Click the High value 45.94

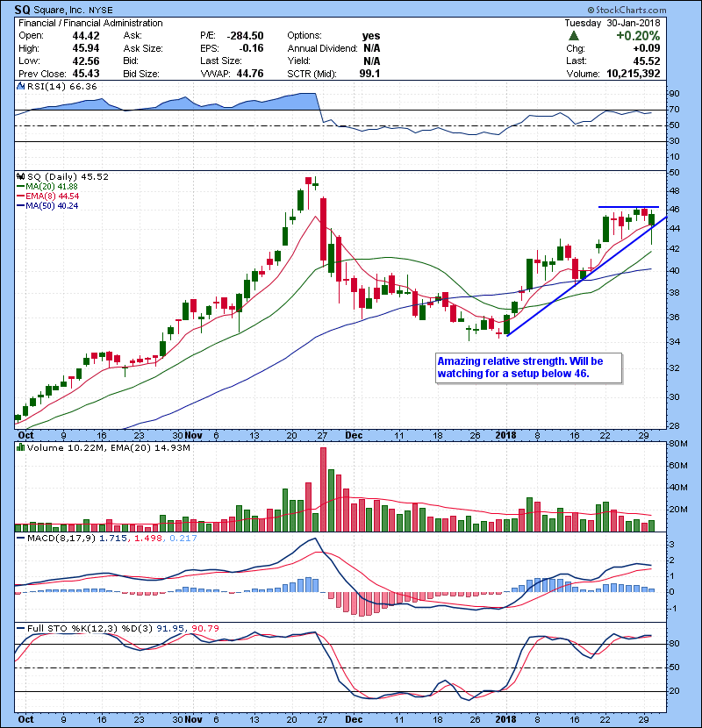[x=86, y=48]
